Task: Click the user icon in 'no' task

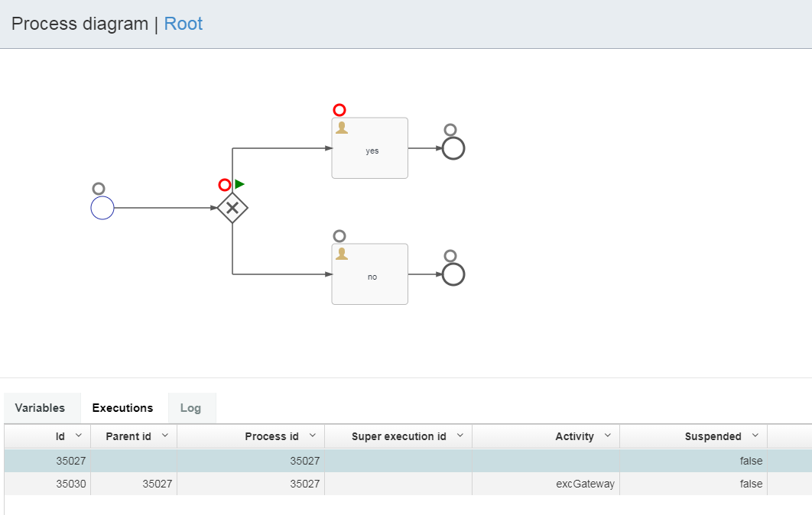Action: pos(342,254)
